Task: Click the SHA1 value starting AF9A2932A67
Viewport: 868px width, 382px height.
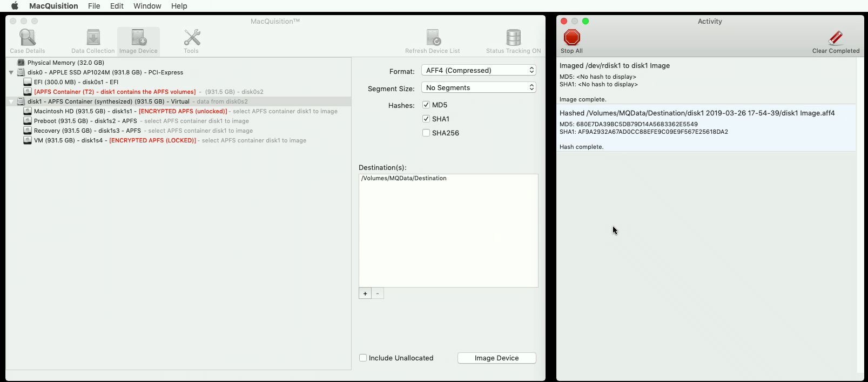Action: click(x=653, y=132)
